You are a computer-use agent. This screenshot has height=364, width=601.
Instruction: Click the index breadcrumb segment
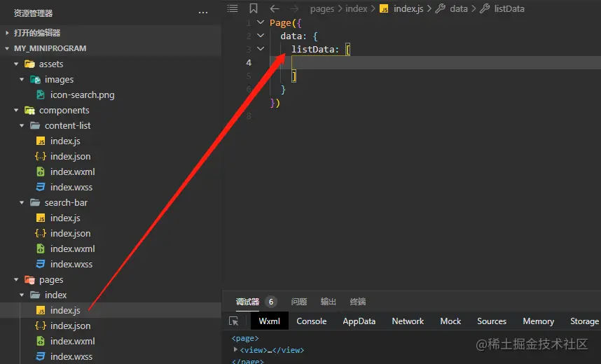357,9
